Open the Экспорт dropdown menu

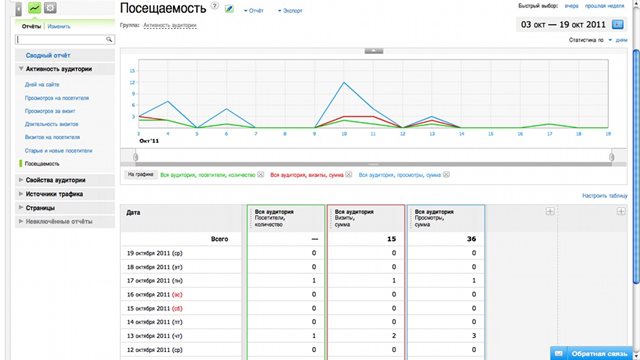coord(290,11)
